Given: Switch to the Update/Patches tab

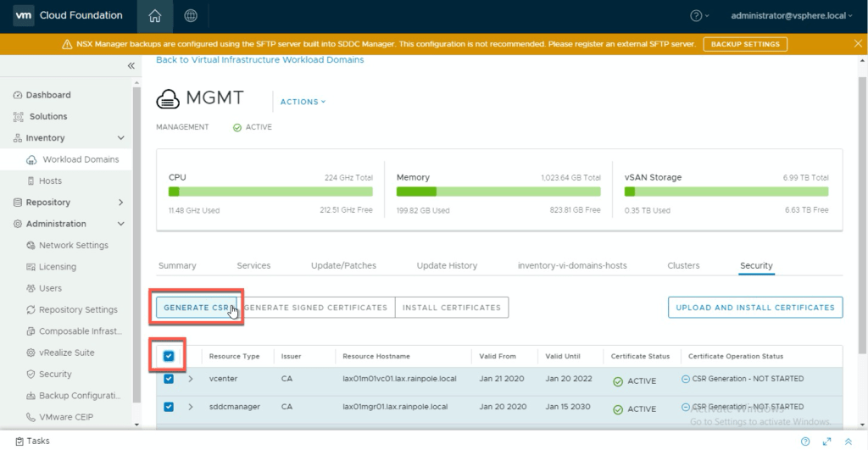Looking at the screenshot, I should coord(343,265).
